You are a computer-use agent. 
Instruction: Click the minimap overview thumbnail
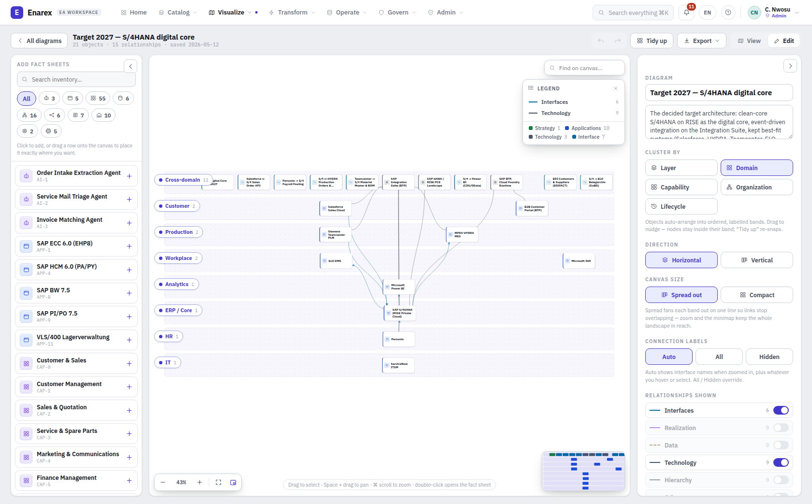583,471
